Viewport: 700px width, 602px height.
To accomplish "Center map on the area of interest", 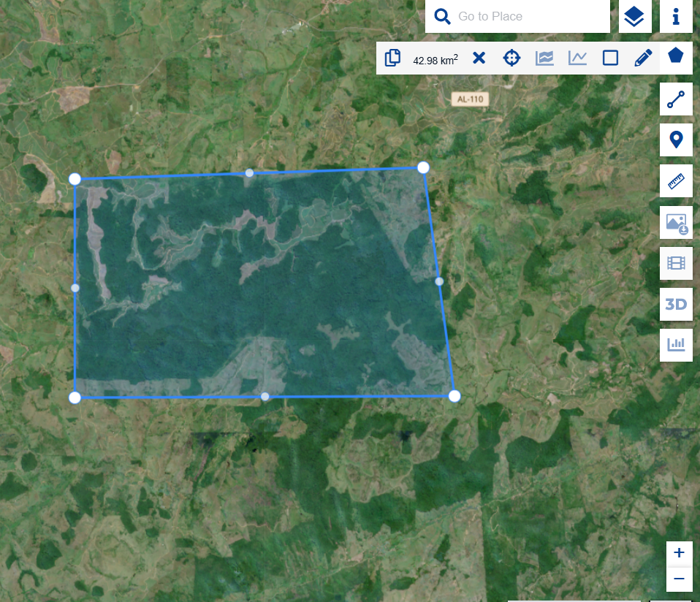I will coord(511,58).
